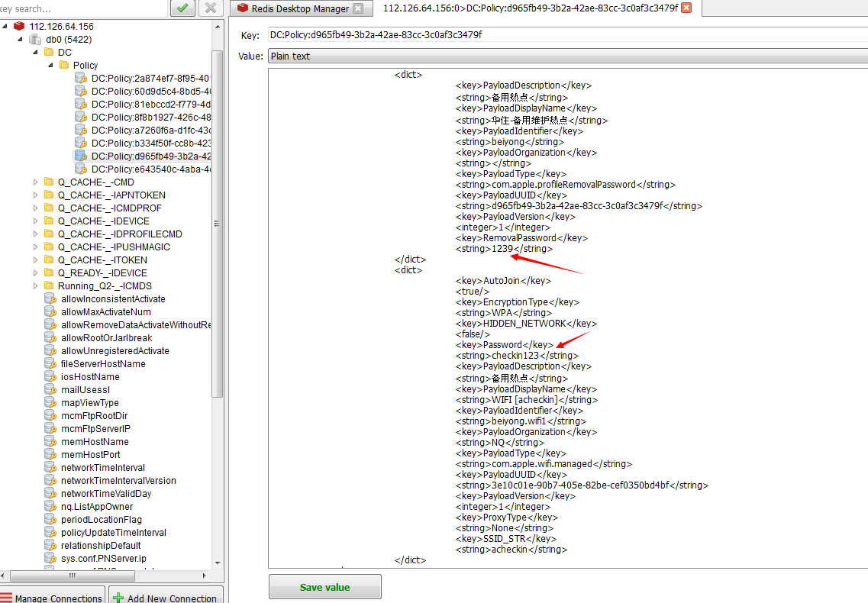Open Manage Connections

point(52,595)
